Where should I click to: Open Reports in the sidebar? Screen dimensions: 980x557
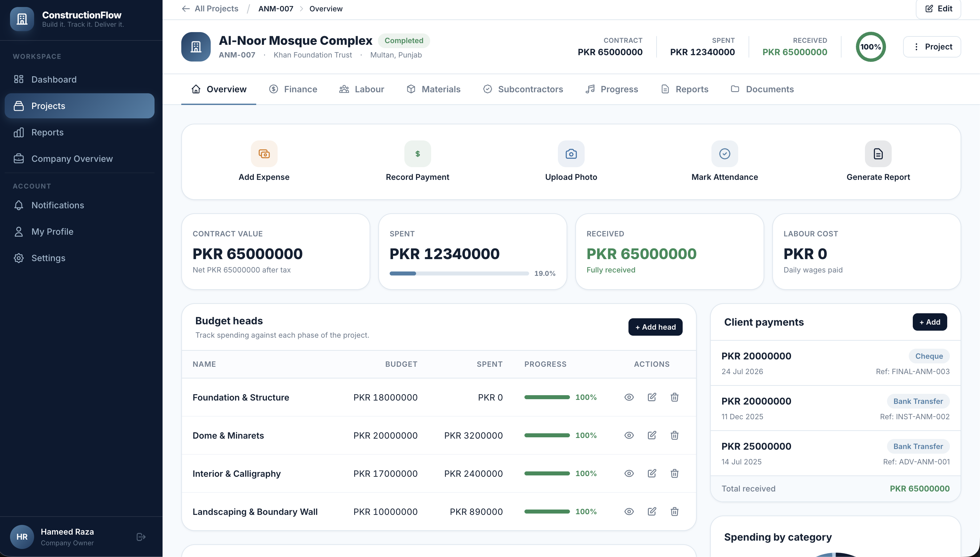[x=80, y=132]
